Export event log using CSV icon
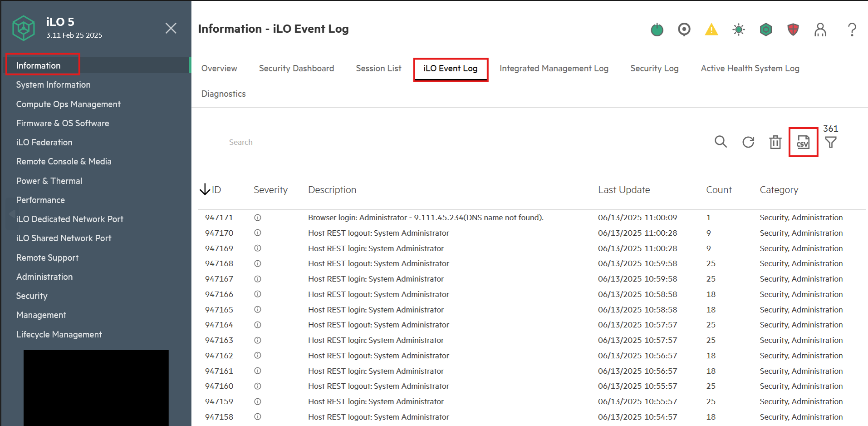The width and height of the screenshot is (868, 426). pos(803,143)
